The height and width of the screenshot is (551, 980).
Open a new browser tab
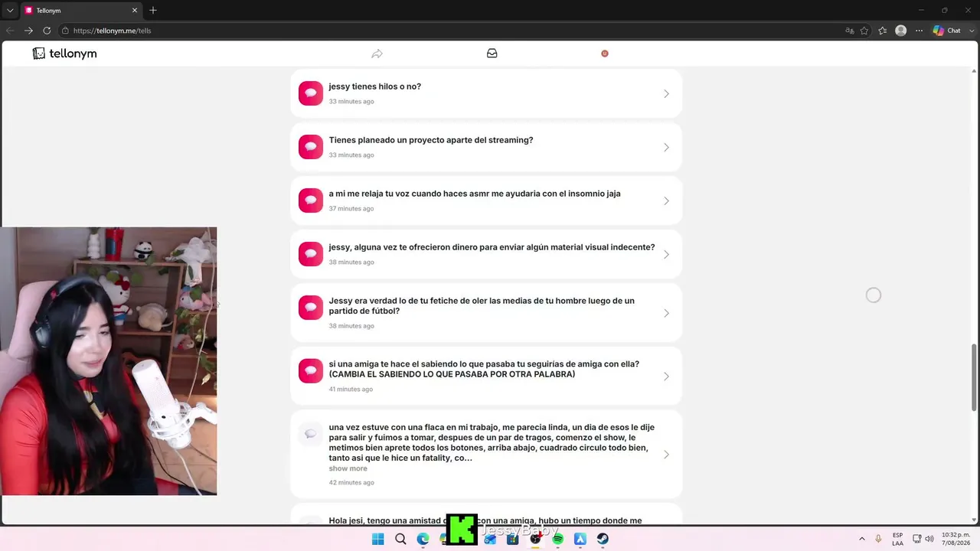153,11
